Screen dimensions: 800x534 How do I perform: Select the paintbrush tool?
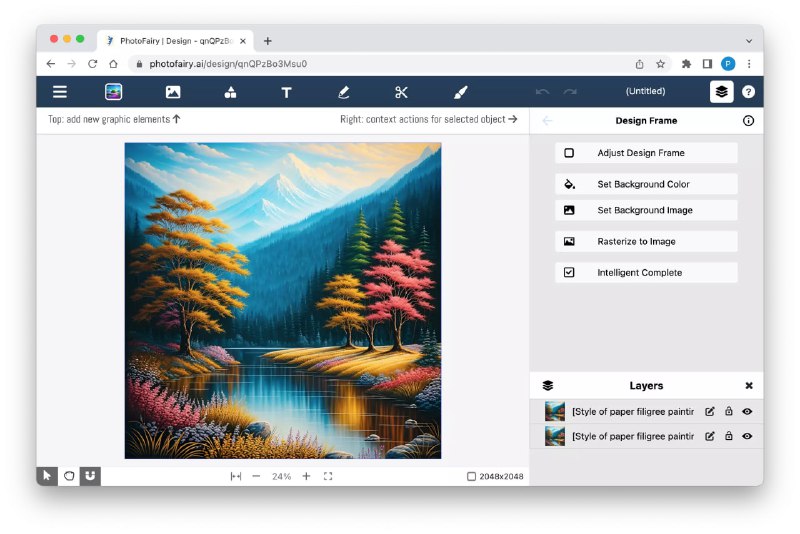(460, 92)
